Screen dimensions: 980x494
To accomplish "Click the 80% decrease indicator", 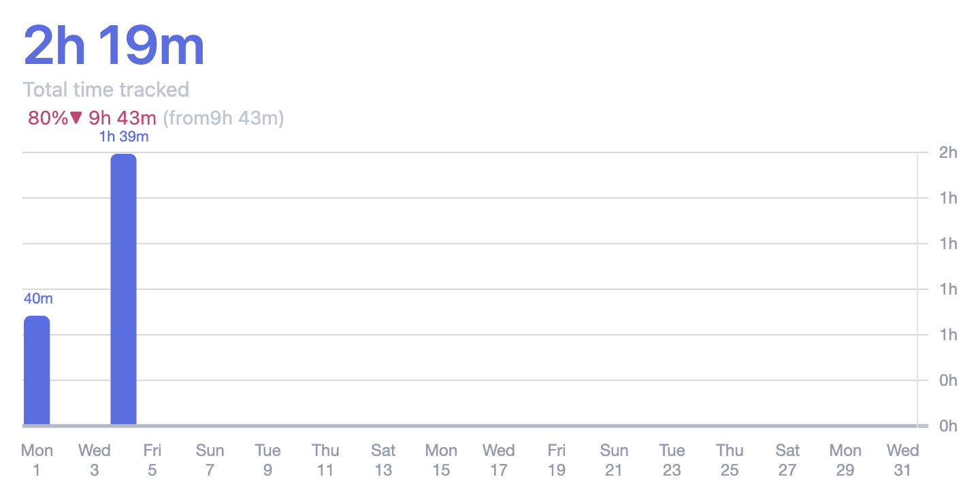I will coord(48,118).
